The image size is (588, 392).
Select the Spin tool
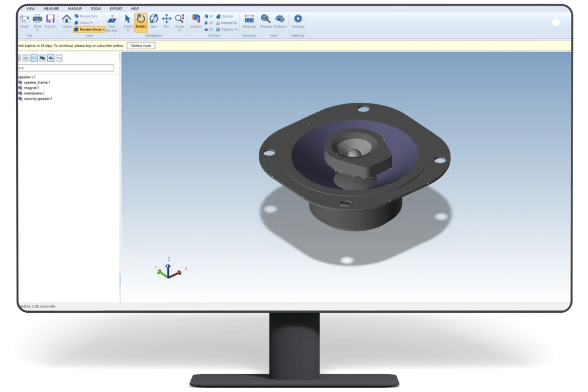click(x=154, y=20)
